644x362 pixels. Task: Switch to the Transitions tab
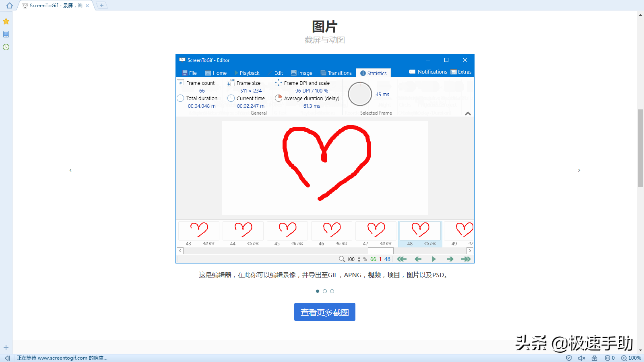coord(336,73)
